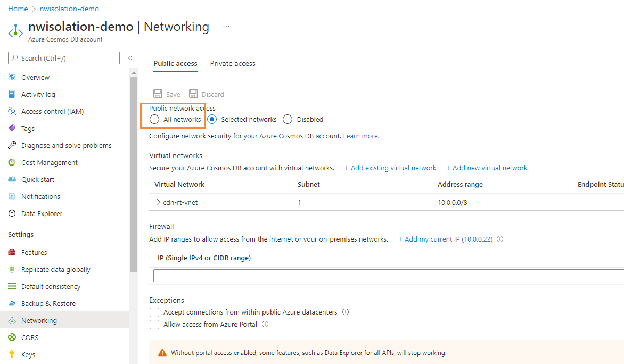Open the Overview page from the sidebar
The image size is (624, 364).
click(x=12, y=77)
